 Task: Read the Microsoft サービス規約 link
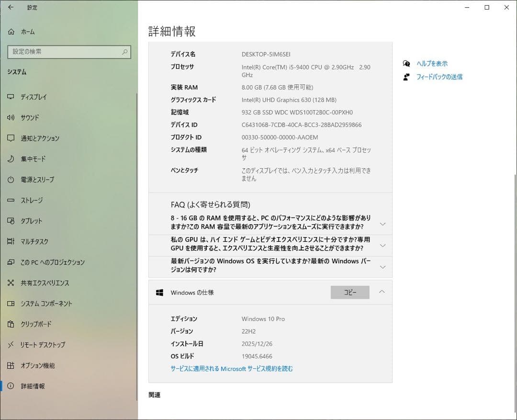coord(232,369)
